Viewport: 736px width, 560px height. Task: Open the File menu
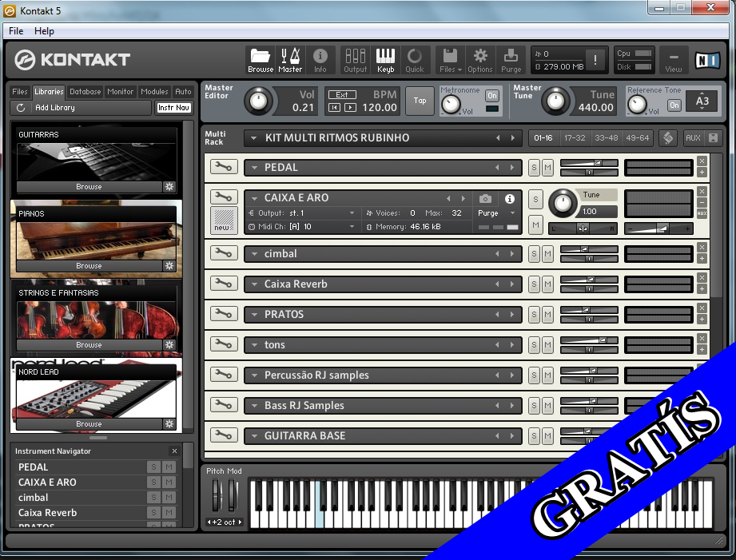click(x=16, y=31)
